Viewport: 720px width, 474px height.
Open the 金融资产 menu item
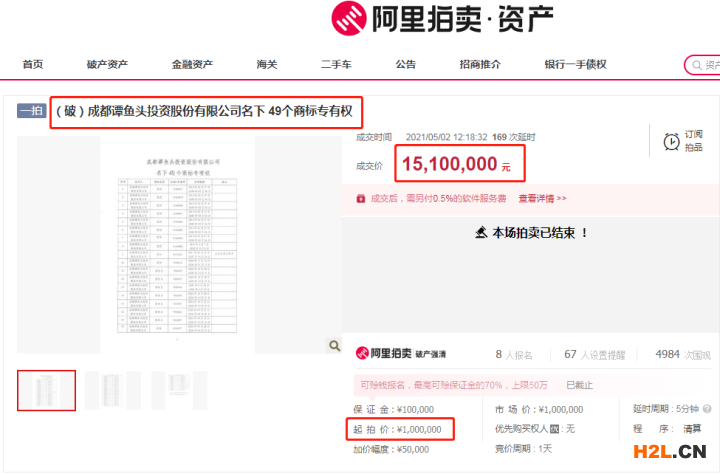[192, 65]
